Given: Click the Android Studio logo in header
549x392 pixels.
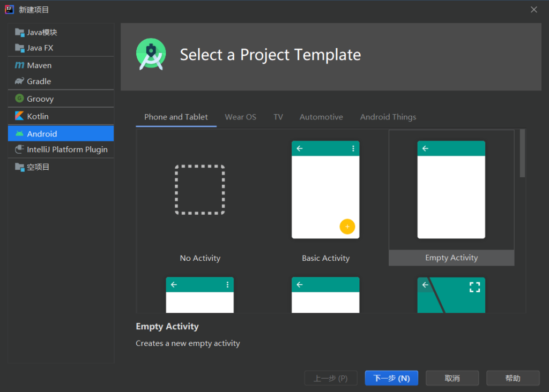Looking at the screenshot, I should (151, 55).
